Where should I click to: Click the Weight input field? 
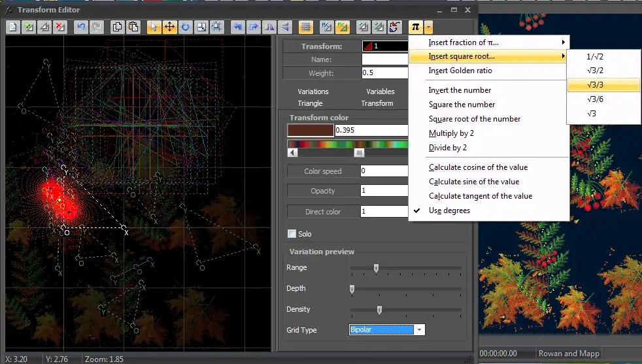pos(384,73)
